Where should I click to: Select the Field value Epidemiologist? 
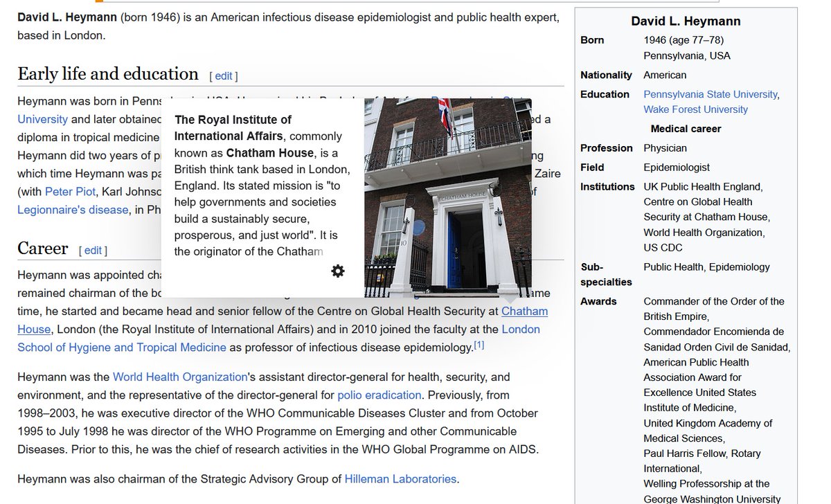pyautogui.click(x=677, y=168)
